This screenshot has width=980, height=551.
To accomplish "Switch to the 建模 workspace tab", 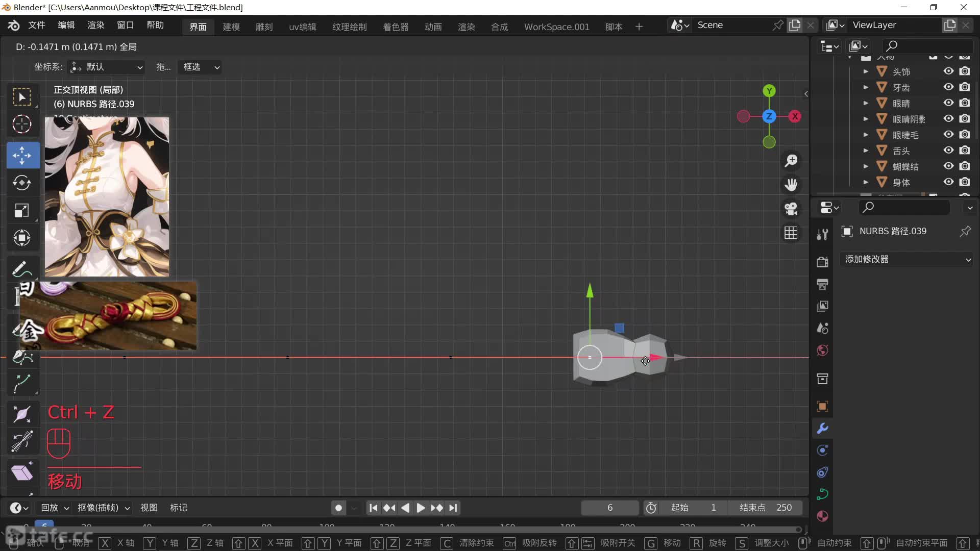I will point(231,27).
